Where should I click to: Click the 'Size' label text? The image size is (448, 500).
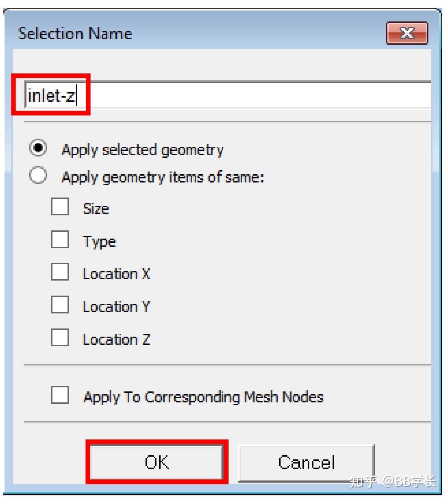(x=96, y=208)
